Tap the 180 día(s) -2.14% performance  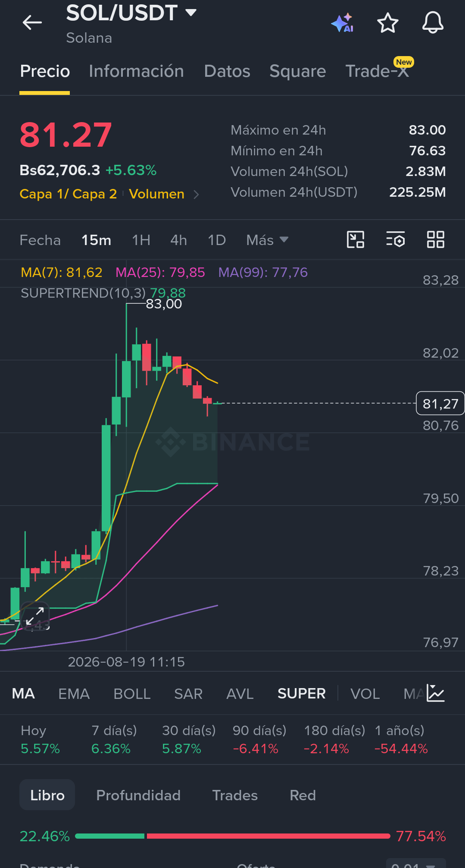[334, 739]
